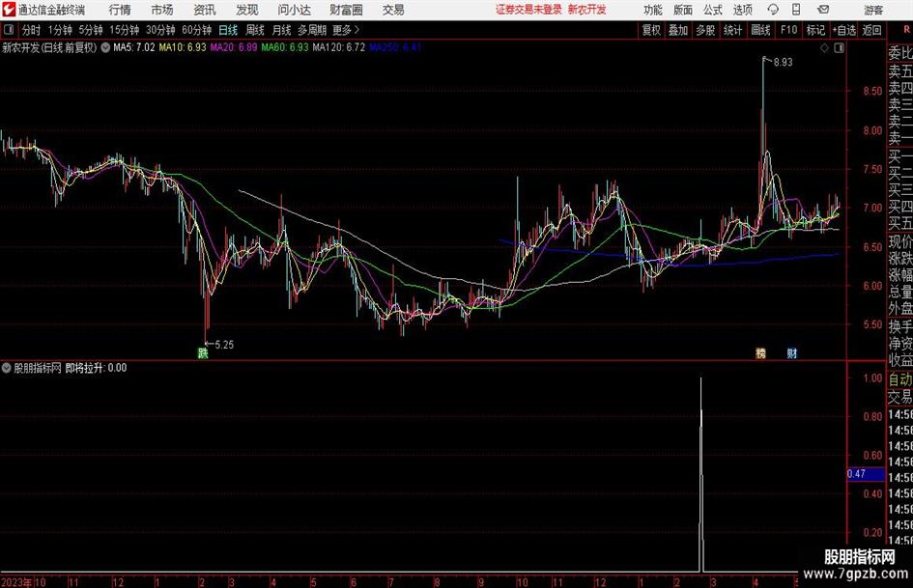Image resolution: width=913 pixels, height=588 pixels.
Task: Click the 证券交易未登录 login link
Action: pyautogui.click(x=528, y=10)
